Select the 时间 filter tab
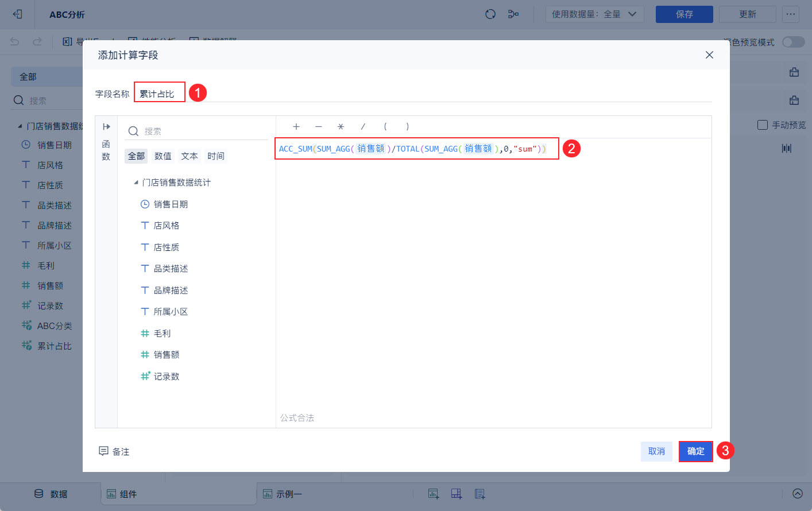 coord(216,156)
